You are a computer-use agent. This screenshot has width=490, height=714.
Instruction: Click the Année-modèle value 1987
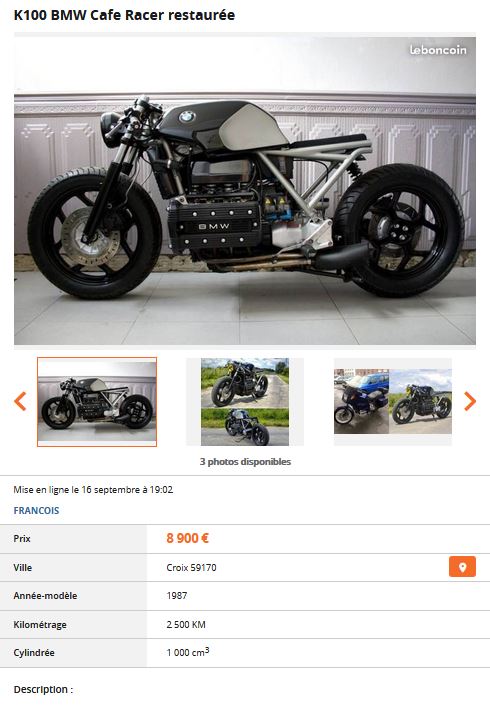tap(177, 596)
